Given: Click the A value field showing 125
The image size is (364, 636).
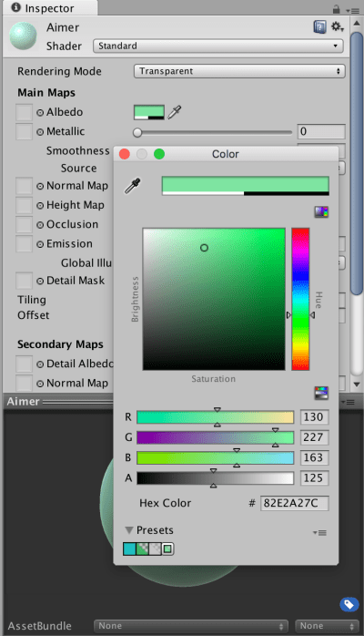Looking at the screenshot, I should 314,477.
